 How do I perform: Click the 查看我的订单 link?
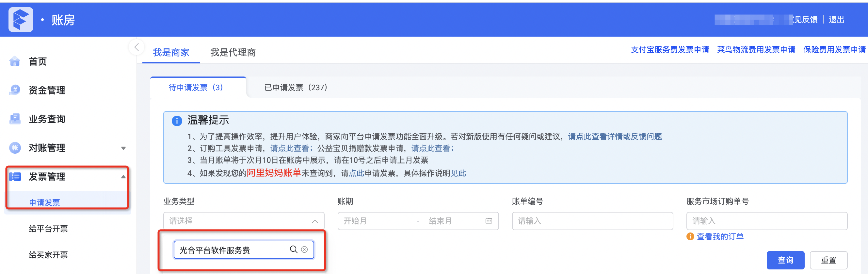point(720,236)
